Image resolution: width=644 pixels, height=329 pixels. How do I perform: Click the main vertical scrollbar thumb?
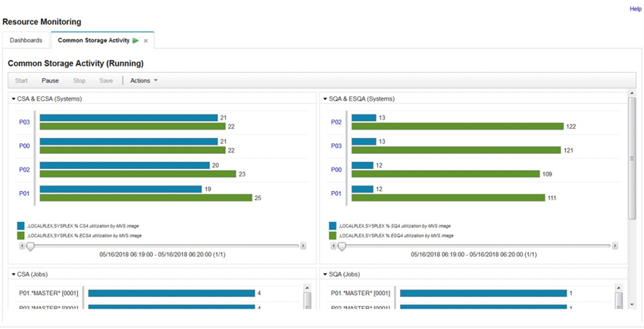(632, 158)
